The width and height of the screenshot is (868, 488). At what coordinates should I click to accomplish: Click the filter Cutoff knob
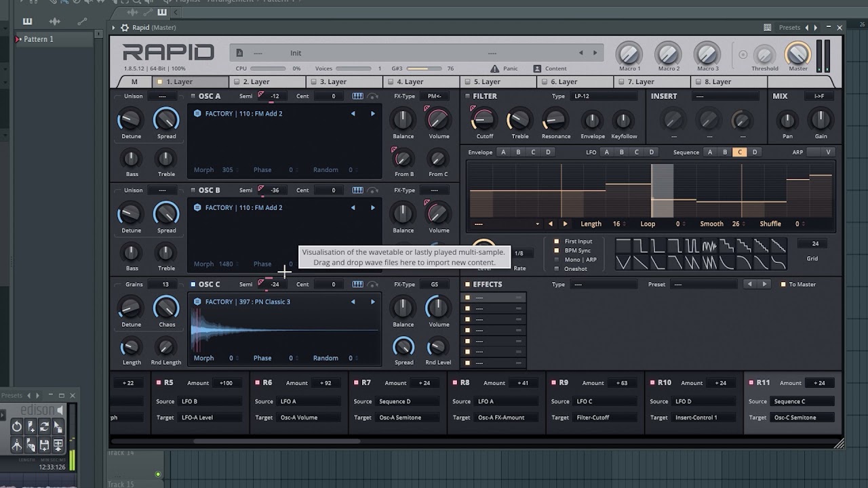(484, 120)
